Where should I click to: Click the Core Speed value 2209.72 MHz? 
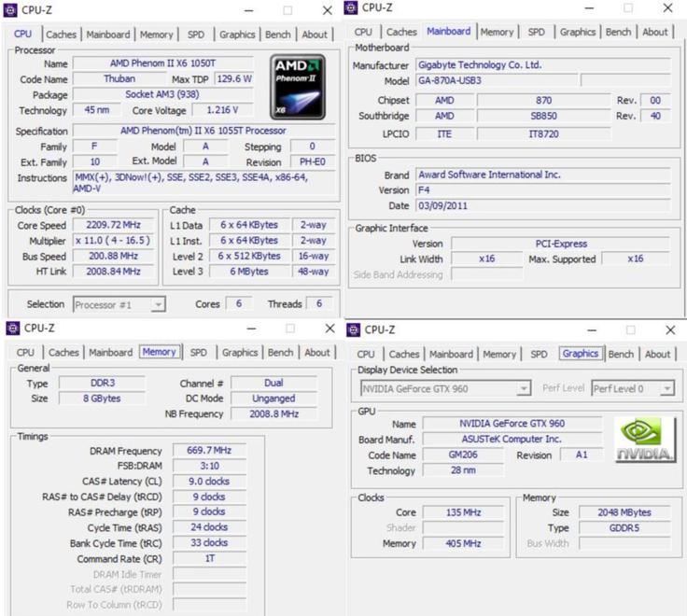[x=114, y=225]
